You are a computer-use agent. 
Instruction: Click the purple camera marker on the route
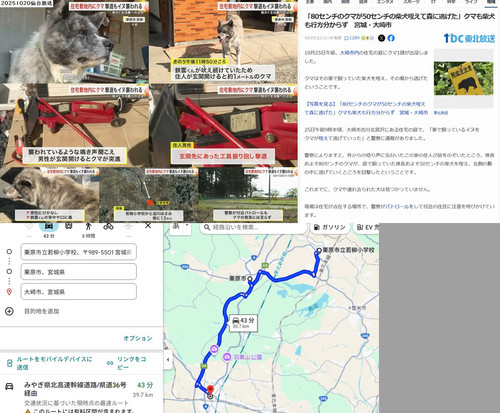tap(214, 349)
